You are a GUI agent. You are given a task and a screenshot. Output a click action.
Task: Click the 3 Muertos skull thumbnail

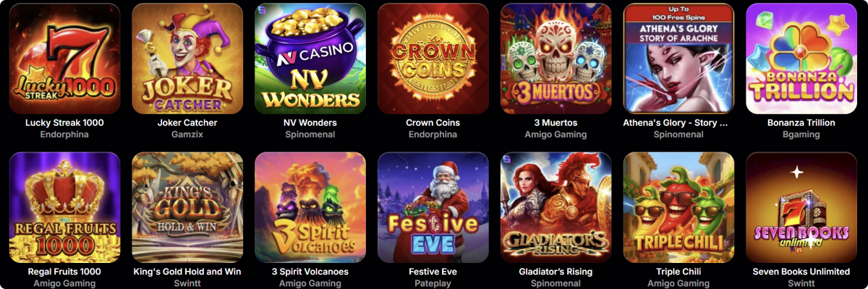coord(556,59)
